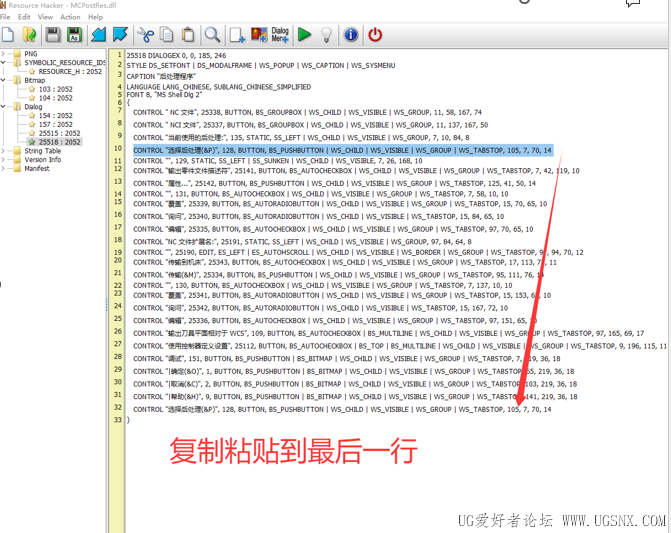
Task: Click highlighted line 10 CONTROL 128 BUTTON
Action: (342, 150)
